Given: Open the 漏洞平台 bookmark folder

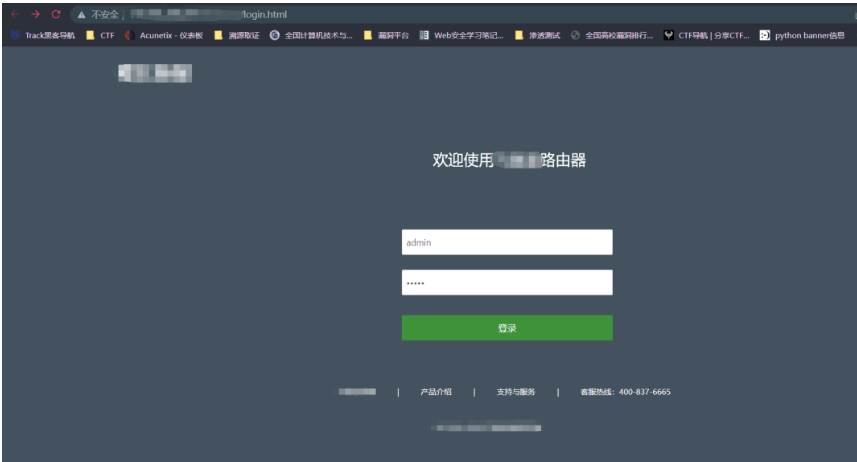Looking at the screenshot, I should tap(386, 36).
